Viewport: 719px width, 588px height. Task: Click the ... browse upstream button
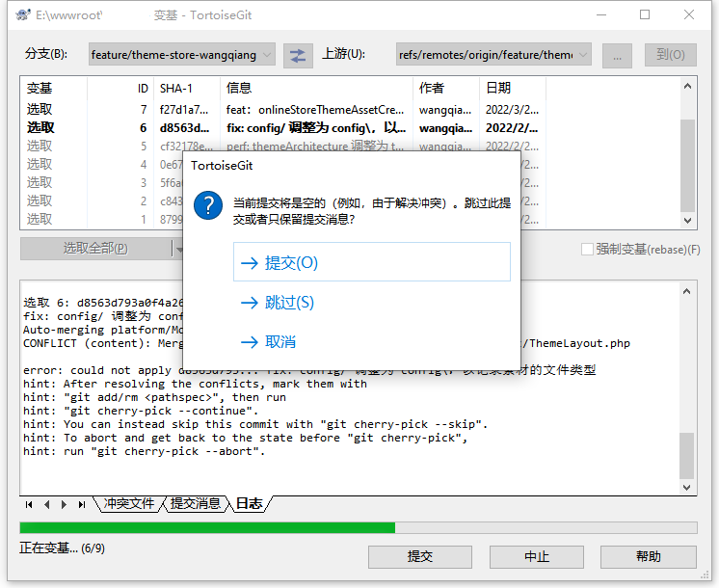[617, 56]
